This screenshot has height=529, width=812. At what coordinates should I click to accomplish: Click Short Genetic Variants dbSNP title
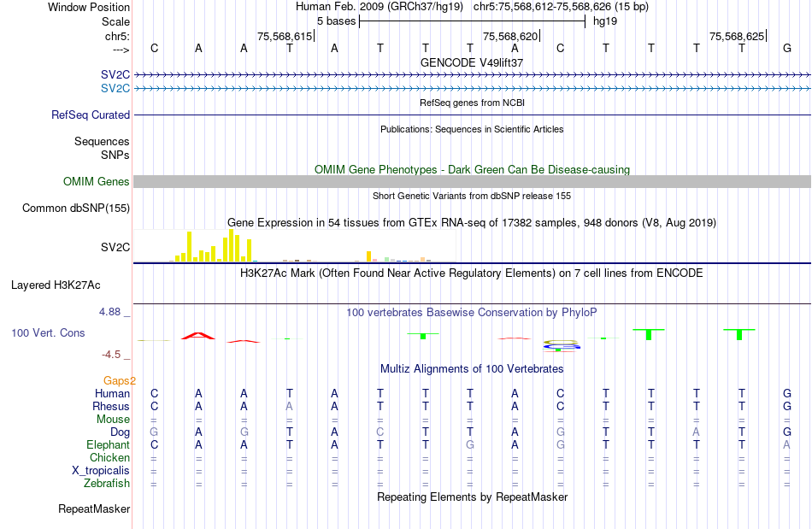point(472,196)
